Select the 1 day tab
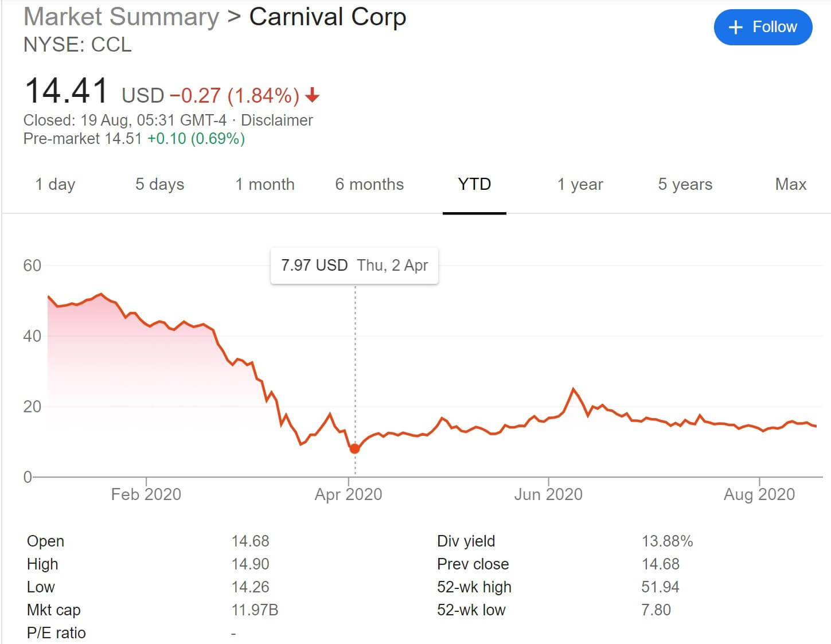The width and height of the screenshot is (831, 644). [55, 184]
